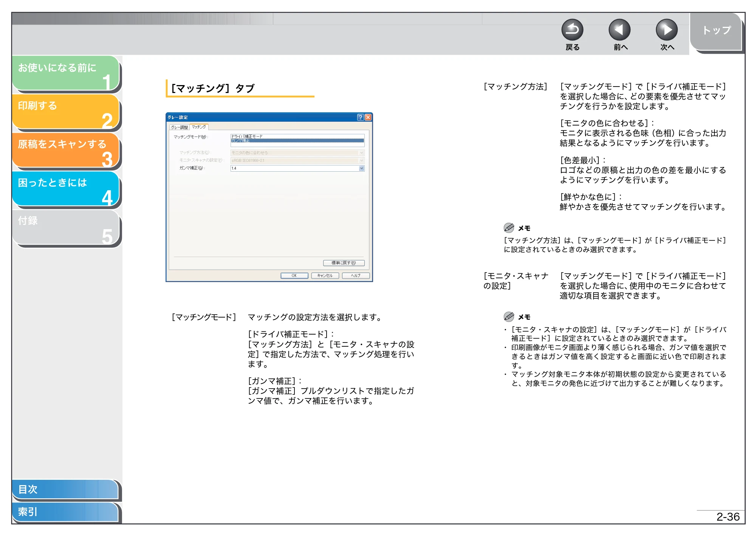This screenshot has width=756, height=535.
Task: Click the first メモ pencil icon
Action: pyautogui.click(x=509, y=228)
